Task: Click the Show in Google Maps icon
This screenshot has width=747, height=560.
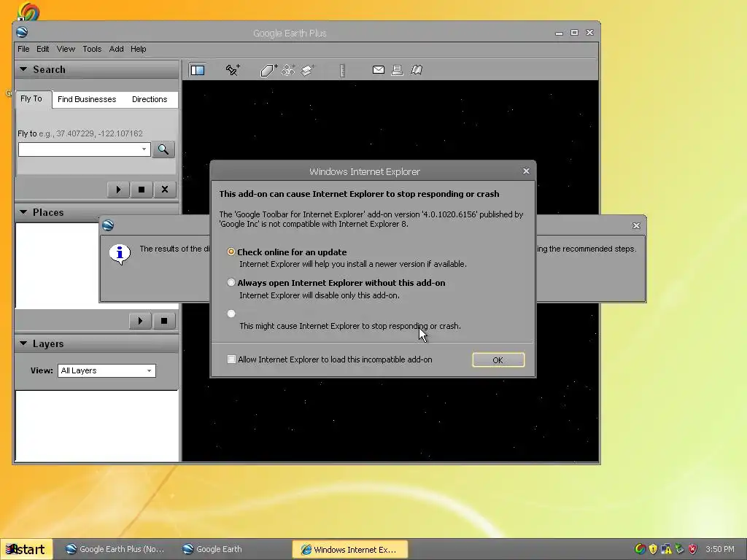Action: [x=417, y=70]
